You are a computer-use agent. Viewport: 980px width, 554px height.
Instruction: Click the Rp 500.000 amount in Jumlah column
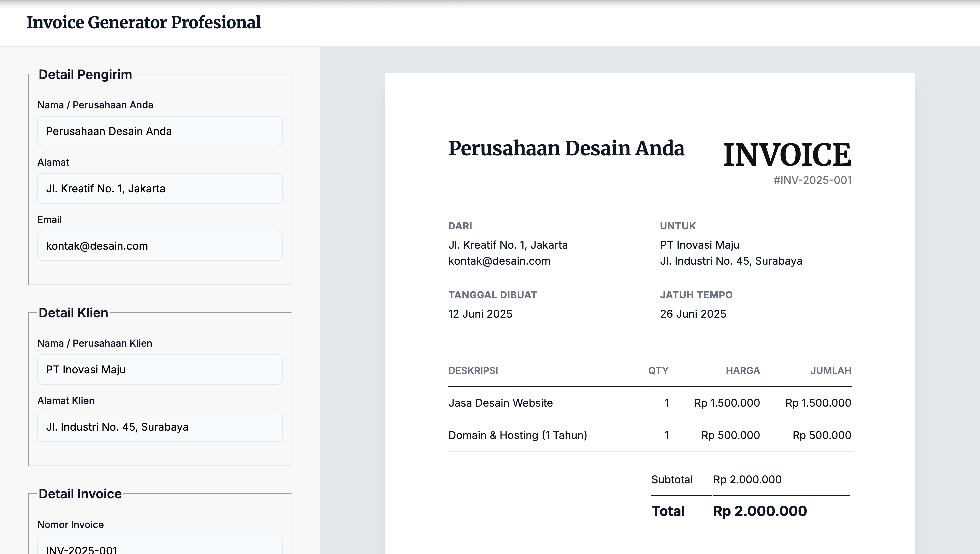[x=822, y=435]
